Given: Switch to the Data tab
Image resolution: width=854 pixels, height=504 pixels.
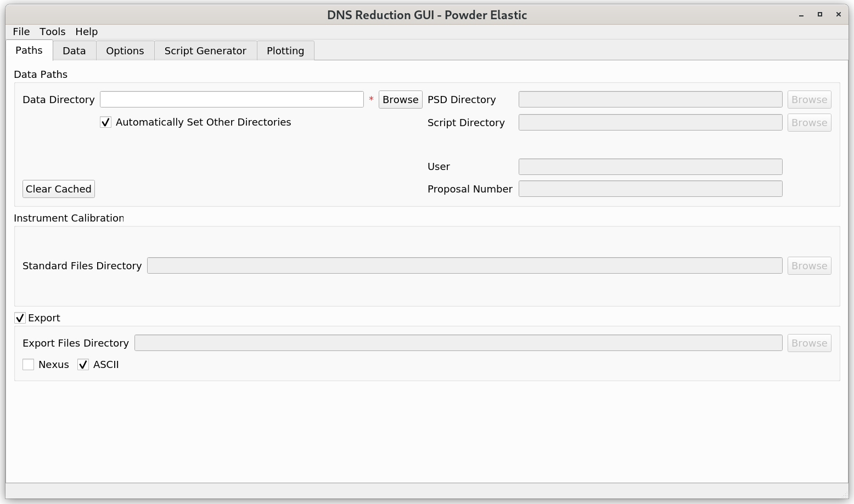Looking at the screenshot, I should [74, 51].
